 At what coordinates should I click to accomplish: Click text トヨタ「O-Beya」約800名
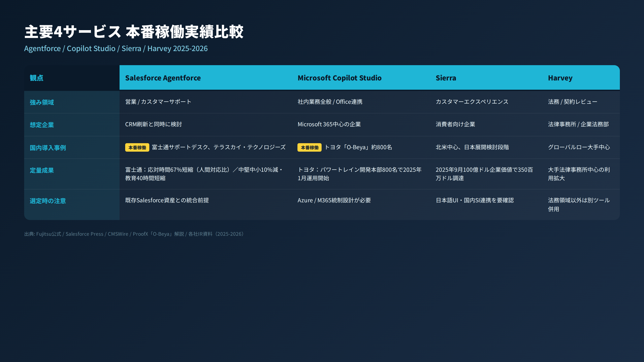(x=358, y=147)
